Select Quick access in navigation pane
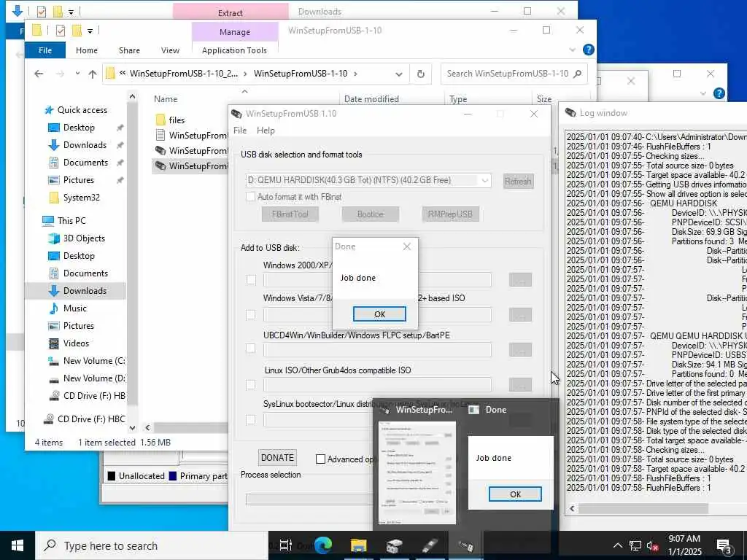This screenshot has height=560, width=747. point(82,110)
